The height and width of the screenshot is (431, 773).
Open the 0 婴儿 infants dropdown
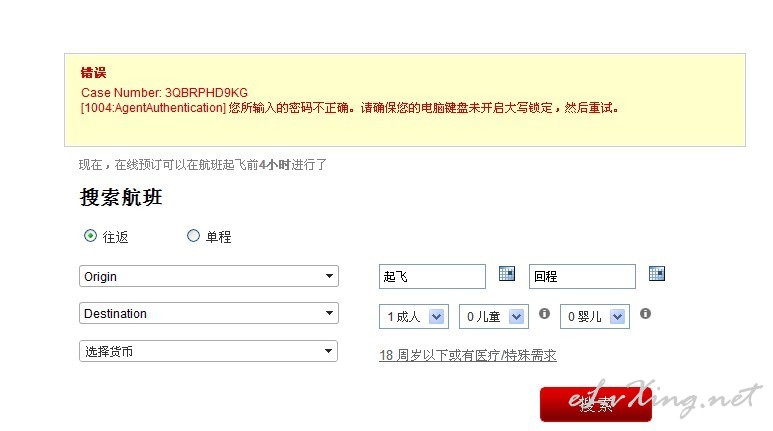click(x=595, y=317)
